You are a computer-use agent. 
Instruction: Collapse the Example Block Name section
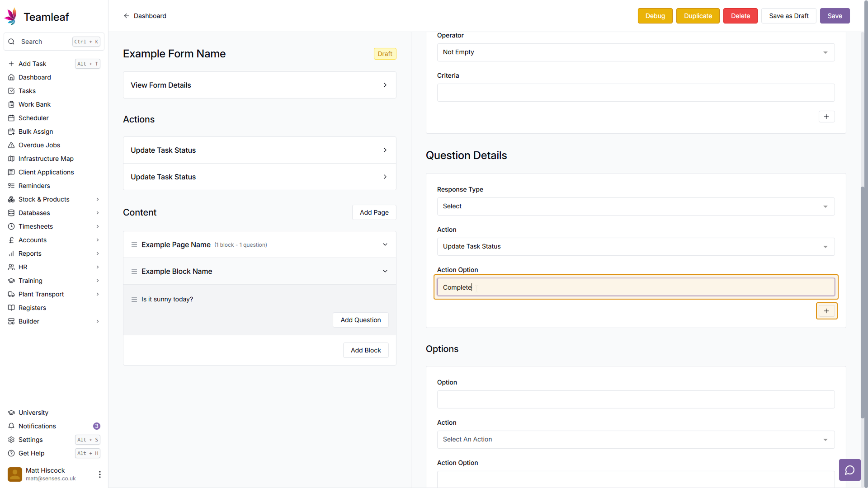[x=385, y=271]
